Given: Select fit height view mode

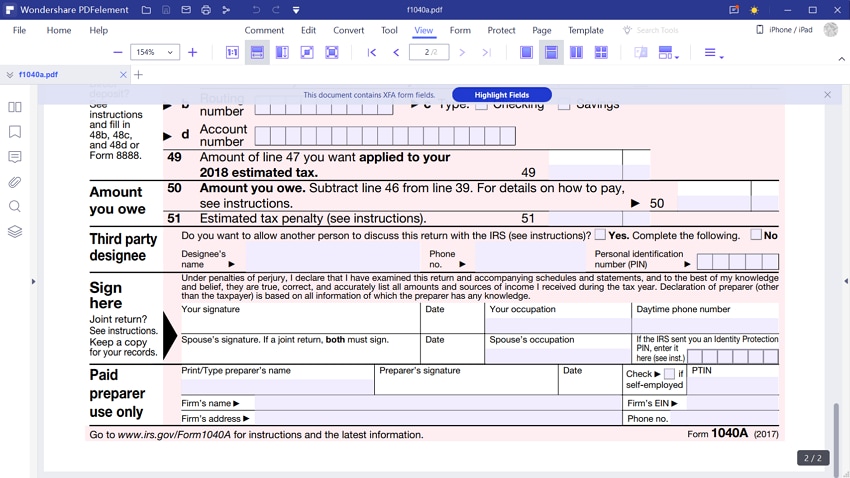Looking at the screenshot, I should [282, 53].
